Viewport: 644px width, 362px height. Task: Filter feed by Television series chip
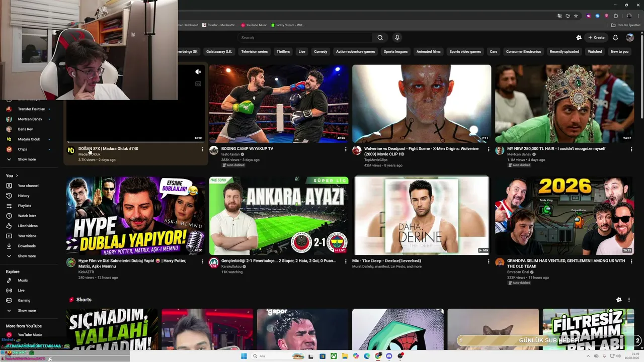255,52
